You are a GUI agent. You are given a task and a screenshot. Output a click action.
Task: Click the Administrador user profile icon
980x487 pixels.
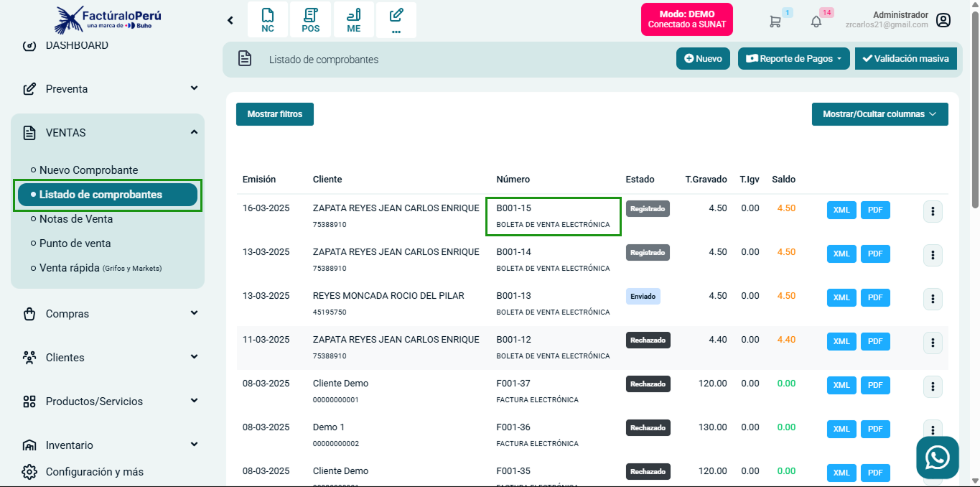point(943,20)
